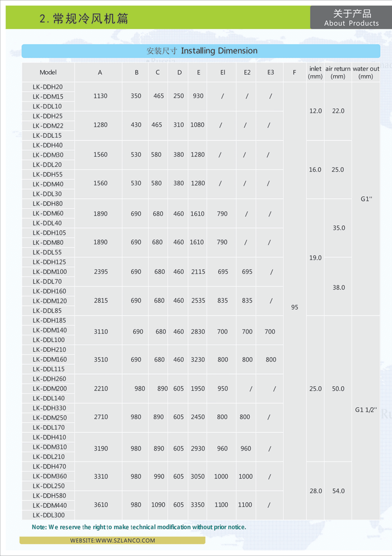This screenshot has height=556, width=392.
Task: Select the LK-DDM100 model cell
Action: (x=48, y=272)
